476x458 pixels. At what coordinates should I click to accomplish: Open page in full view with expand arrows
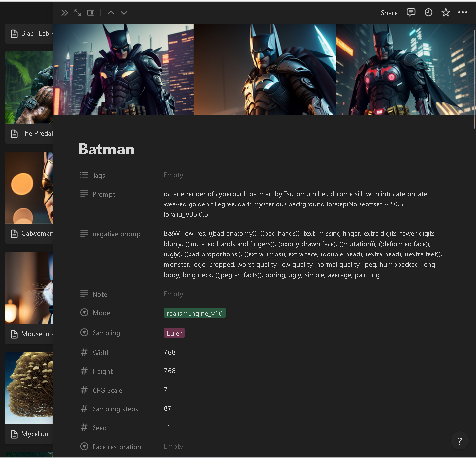point(78,13)
